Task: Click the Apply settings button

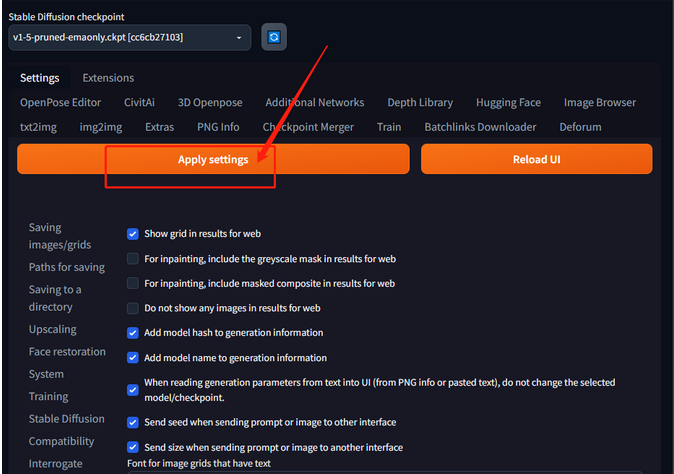Action: [x=213, y=159]
